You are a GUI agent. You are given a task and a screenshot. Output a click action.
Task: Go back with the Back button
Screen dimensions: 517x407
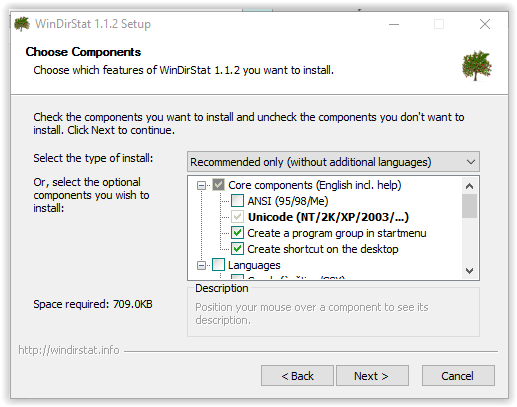click(x=297, y=376)
